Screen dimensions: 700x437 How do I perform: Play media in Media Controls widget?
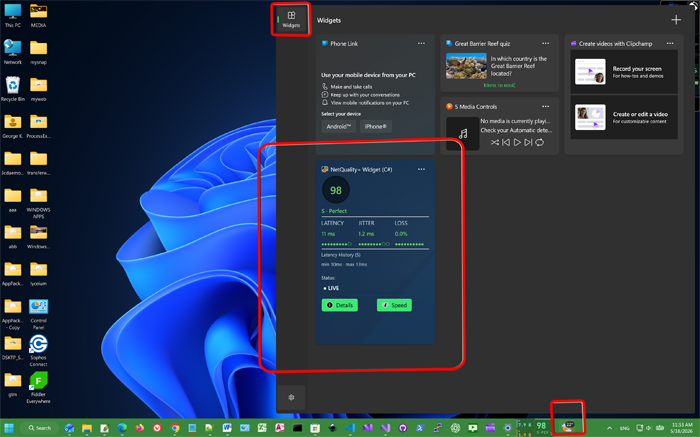coord(517,142)
